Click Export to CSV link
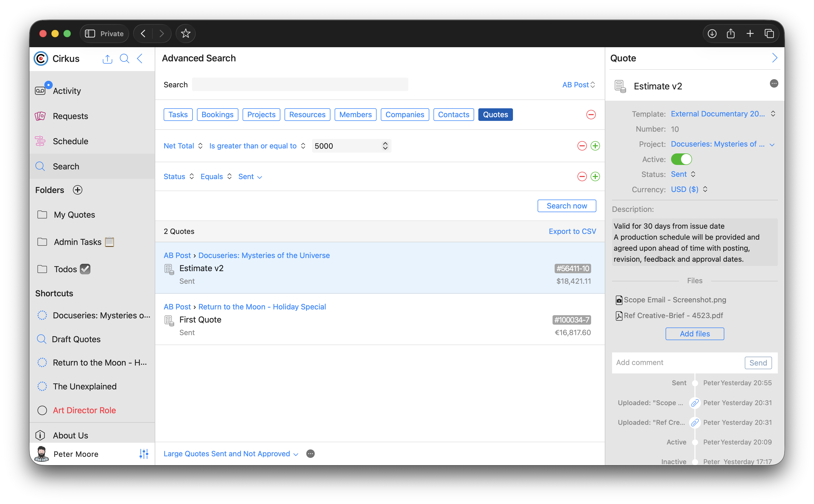Screen dimensions: 814x504 click(x=572, y=231)
